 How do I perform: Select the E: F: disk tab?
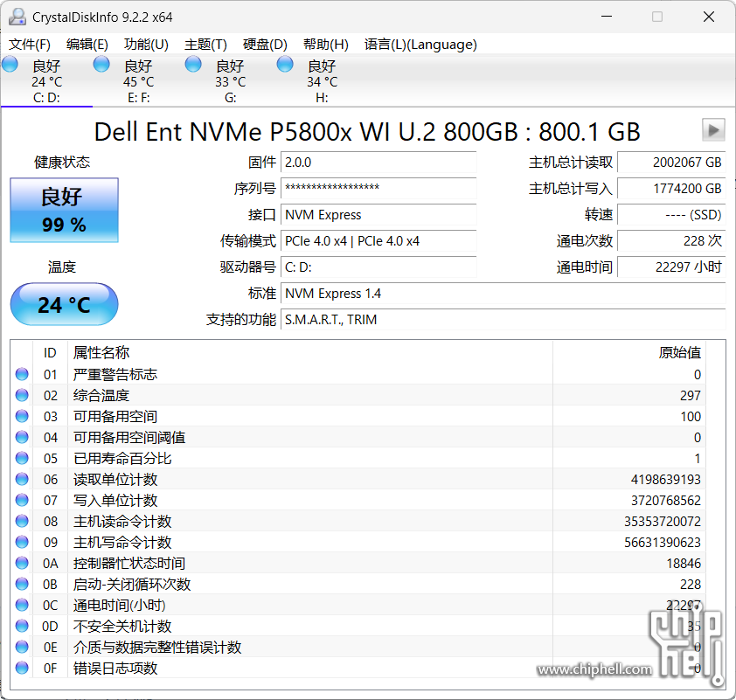[138, 81]
